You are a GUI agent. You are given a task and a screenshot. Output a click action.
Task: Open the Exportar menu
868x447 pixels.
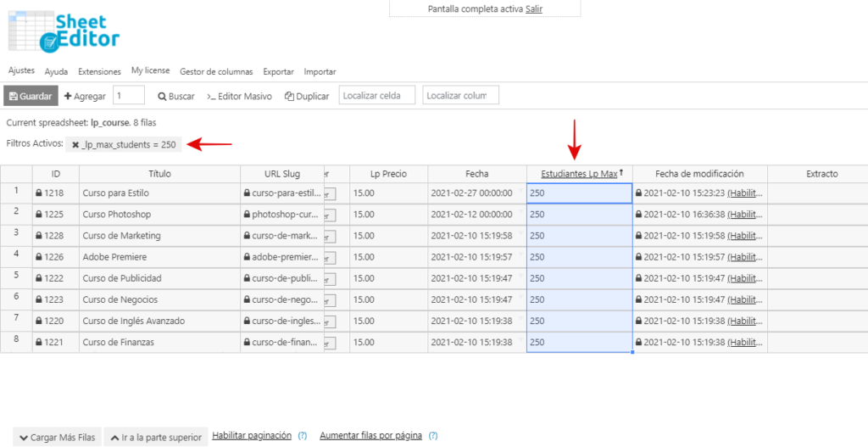[x=278, y=71]
